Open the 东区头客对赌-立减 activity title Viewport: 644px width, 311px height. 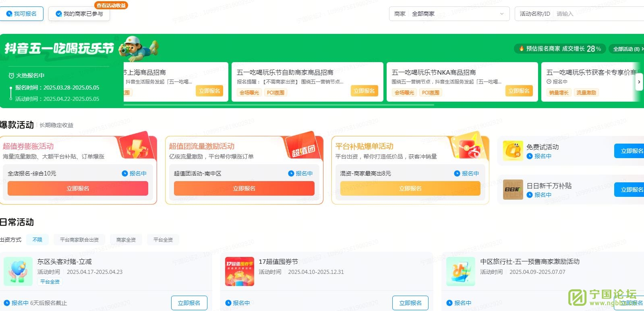point(64,261)
